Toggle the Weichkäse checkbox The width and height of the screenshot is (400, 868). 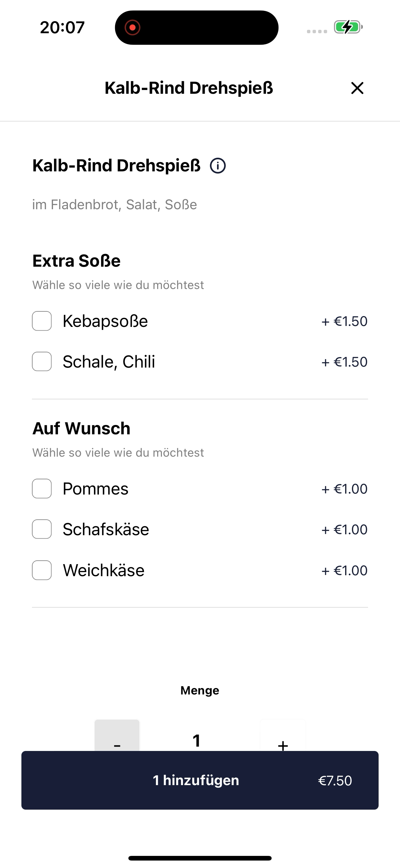(x=42, y=570)
